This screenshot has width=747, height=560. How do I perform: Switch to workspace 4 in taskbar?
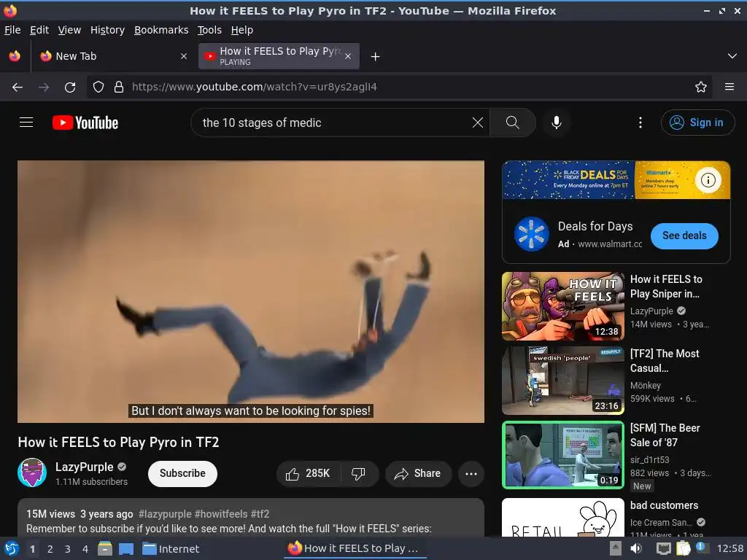(x=85, y=549)
